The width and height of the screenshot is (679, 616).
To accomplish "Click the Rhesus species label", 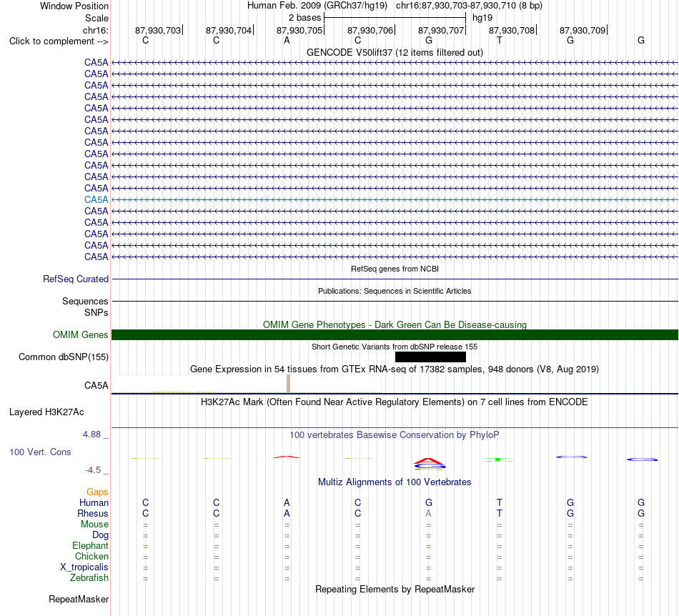I will pyautogui.click(x=93, y=513).
